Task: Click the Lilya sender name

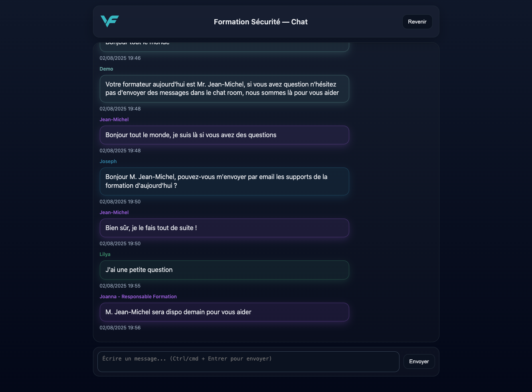Action: point(105,254)
